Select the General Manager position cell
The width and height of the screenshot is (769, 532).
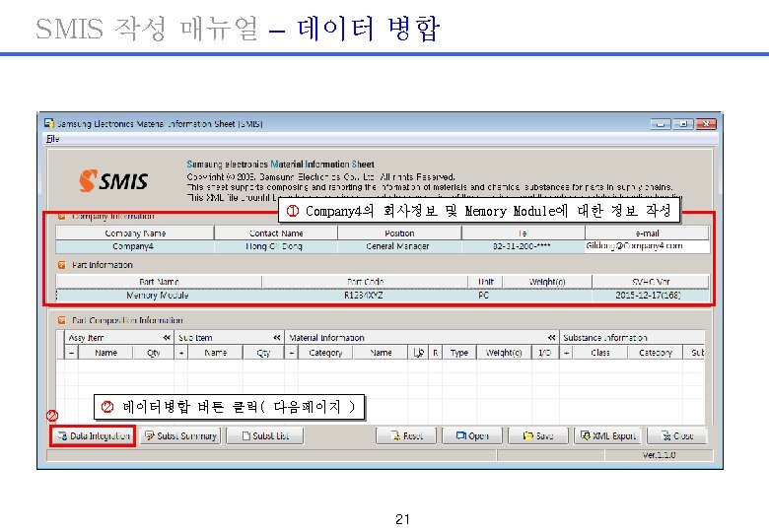pos(398,246)
